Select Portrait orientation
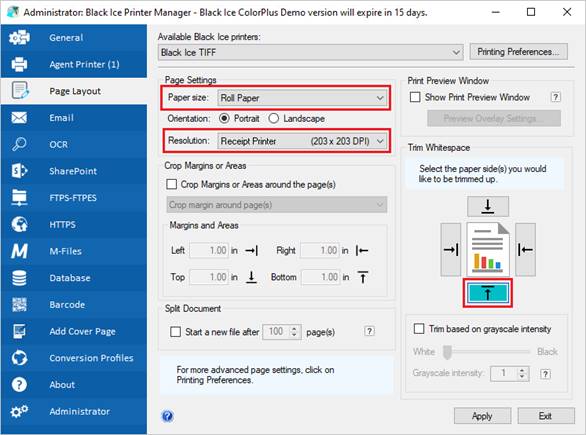This screenshot has height=435, width=586. point(224,118)
